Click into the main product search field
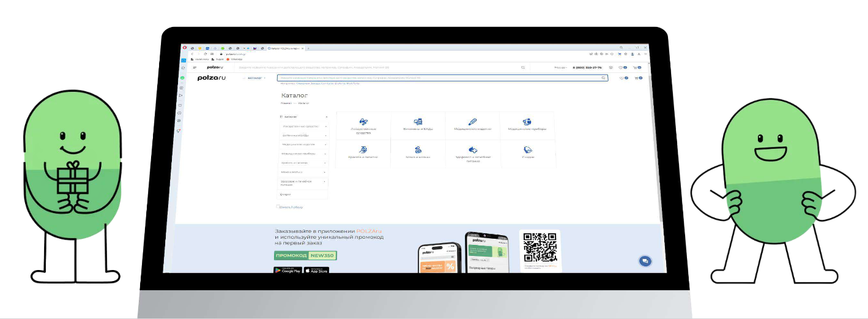The image size is (868, 319). [428, 78]
